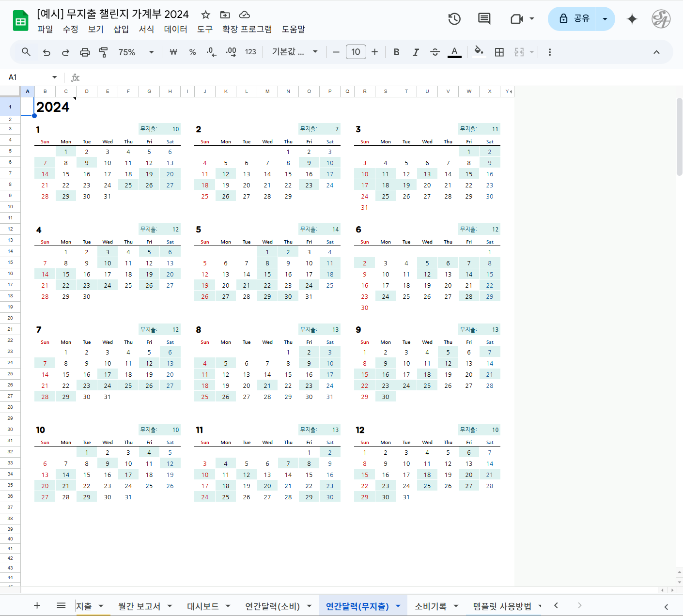Click the Undo arrow icon
Viewport: 683px width, 616px height.
47,52
